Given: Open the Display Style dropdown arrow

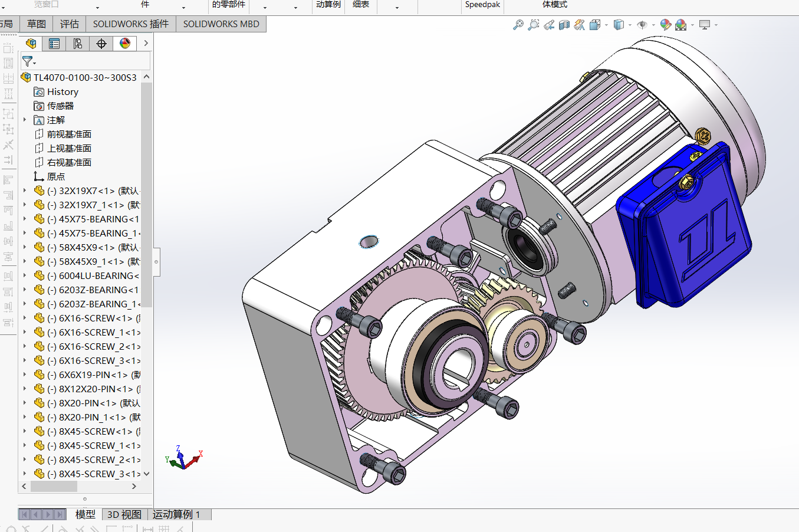Looking at the screenshot, I should [630, 25].
